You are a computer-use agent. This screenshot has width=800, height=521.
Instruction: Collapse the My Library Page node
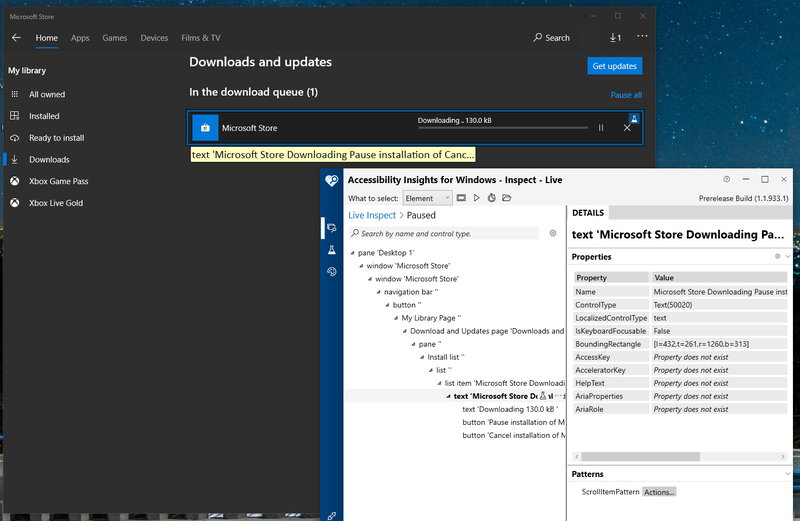click(x=396, y=318)
